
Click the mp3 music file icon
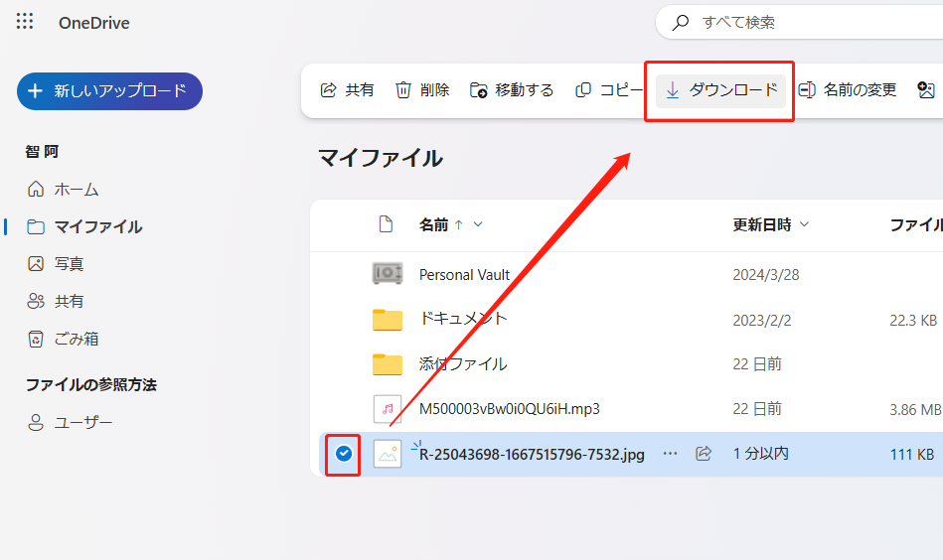click(x=388, y=409)
